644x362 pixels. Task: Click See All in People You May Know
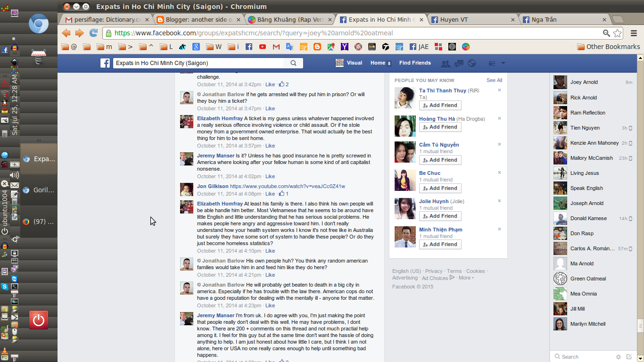pyautogui.click(x=494, y=80)
